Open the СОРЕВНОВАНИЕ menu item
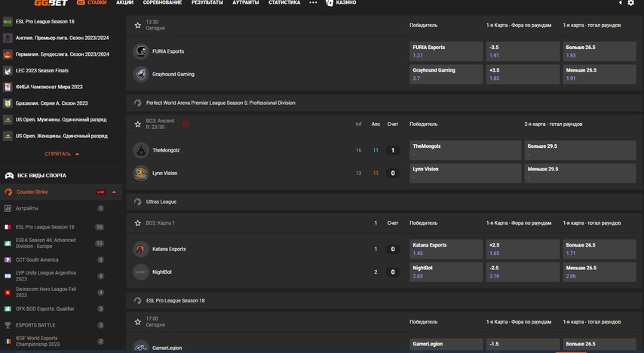Image resolution: width=644 pixels, height=353 pixels. click(x=163, y=2)
